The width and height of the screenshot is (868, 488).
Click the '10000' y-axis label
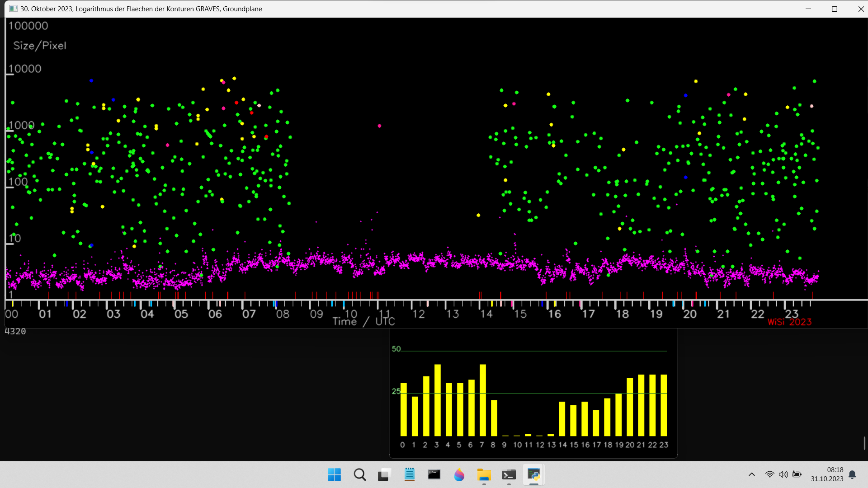(25, 69)
